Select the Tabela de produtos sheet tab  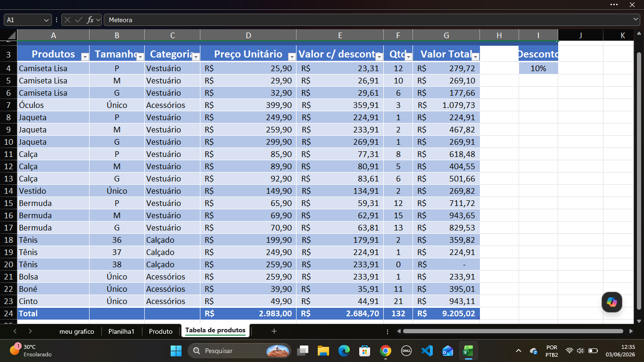(x=215, y=330)
